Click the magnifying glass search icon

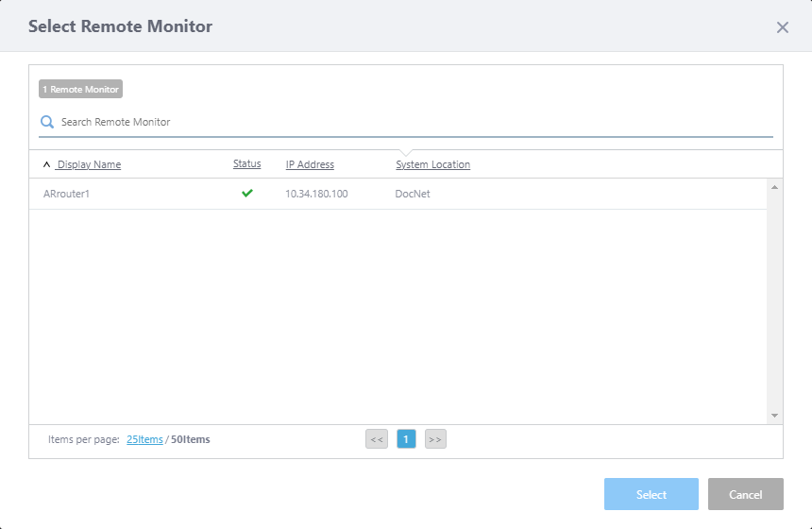47,122
